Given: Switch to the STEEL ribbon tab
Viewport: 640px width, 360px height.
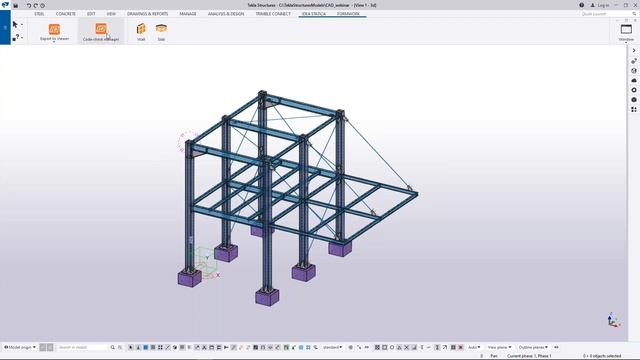Looking at the screenshot, I should click(x=39, y=14).
